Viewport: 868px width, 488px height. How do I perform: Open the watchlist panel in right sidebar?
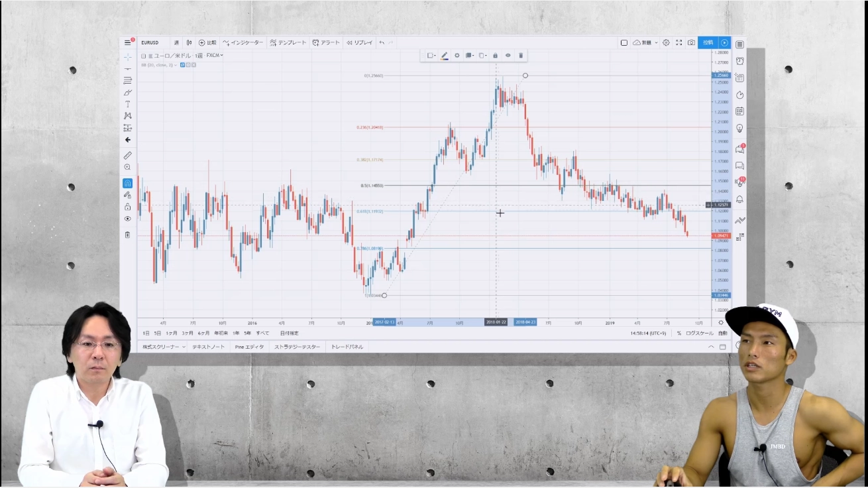tap(739, 44)
